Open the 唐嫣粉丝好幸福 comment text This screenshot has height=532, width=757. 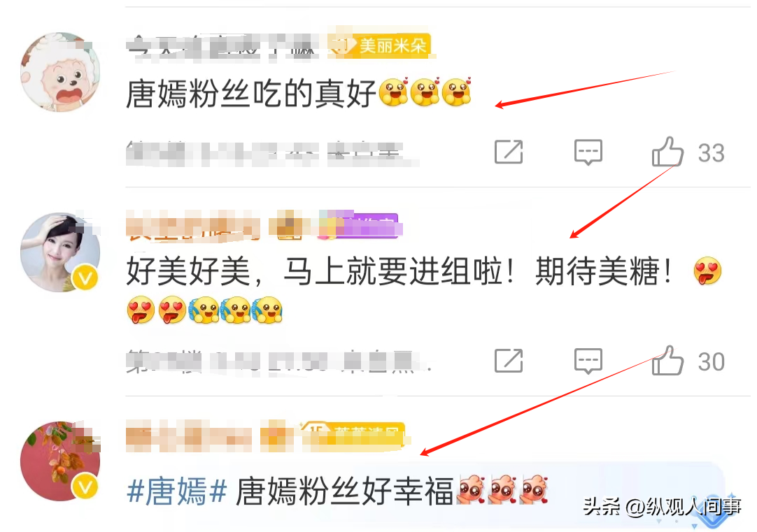point(345,491)
